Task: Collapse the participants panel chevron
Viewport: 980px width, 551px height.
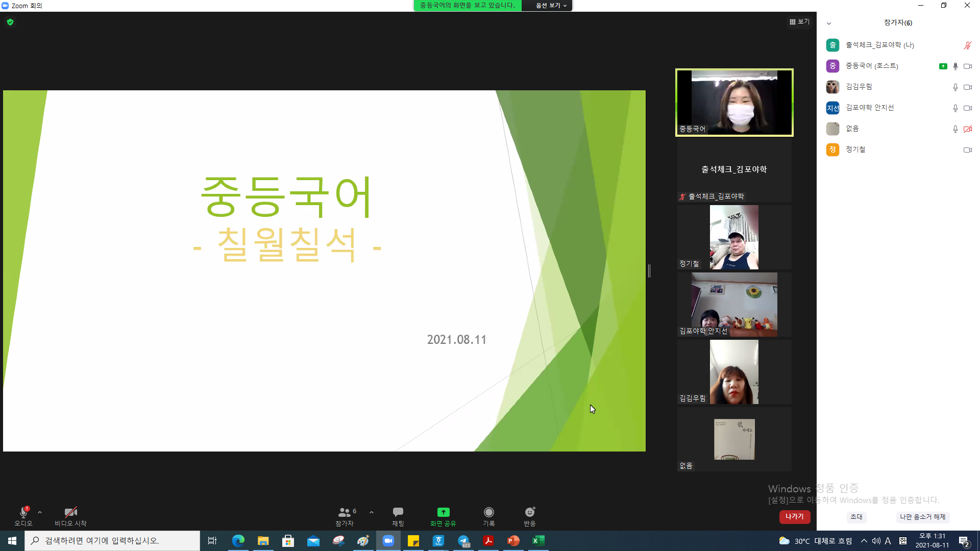Action: pos(829,23)
